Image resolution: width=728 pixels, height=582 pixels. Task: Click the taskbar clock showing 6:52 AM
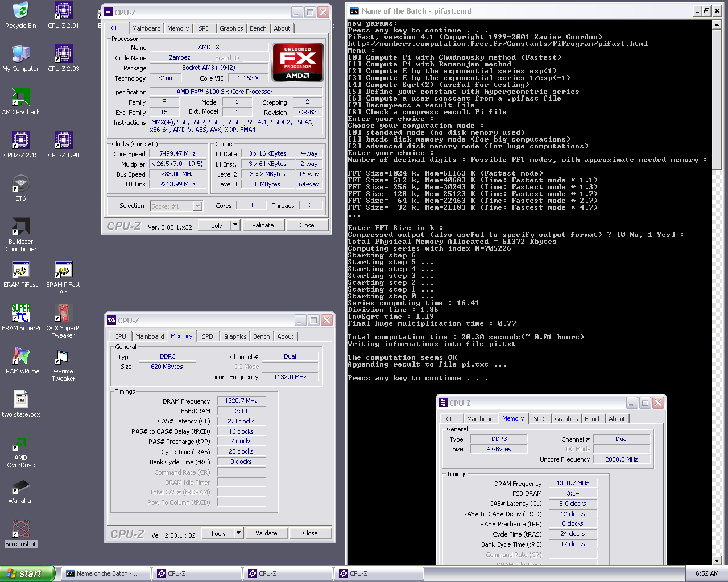707,573
